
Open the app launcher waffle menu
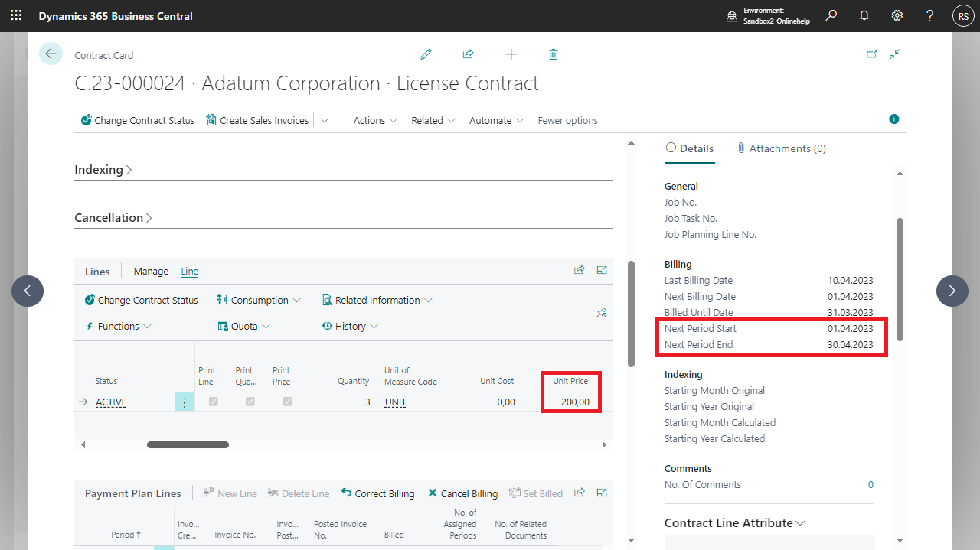[x=16, y=16]
